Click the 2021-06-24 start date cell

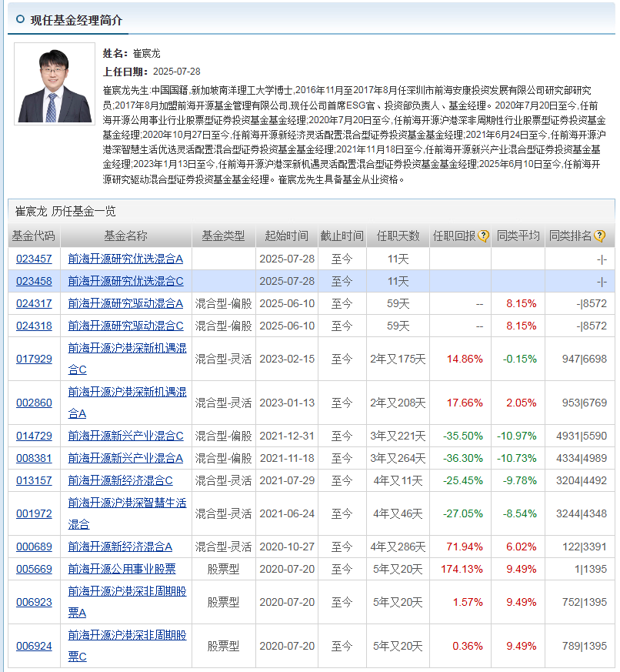pyautogui.click(x=287, y=513)
